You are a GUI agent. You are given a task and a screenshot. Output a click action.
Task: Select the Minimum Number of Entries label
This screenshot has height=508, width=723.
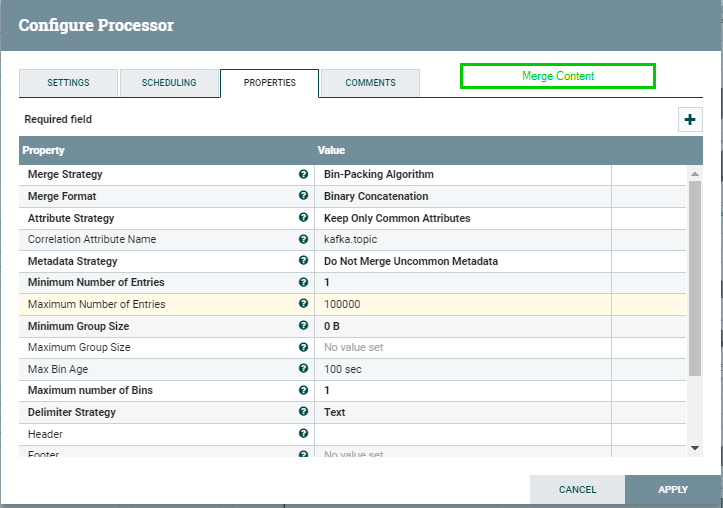pyautogui.click(x=96, y=283)
